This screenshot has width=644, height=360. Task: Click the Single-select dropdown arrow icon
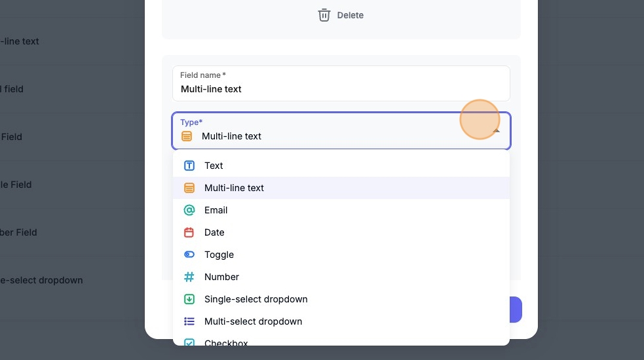pos(189,299)
